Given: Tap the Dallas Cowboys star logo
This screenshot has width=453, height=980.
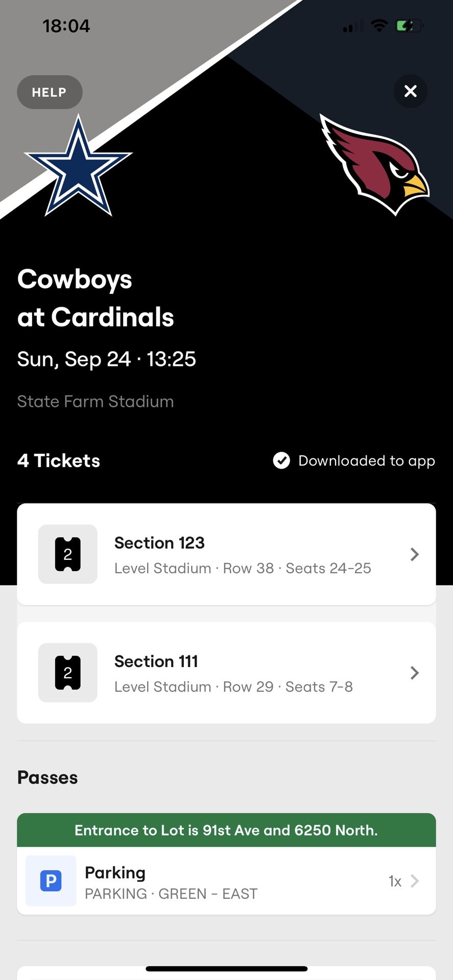Looking at the screenshot, I should coord(78,166).
